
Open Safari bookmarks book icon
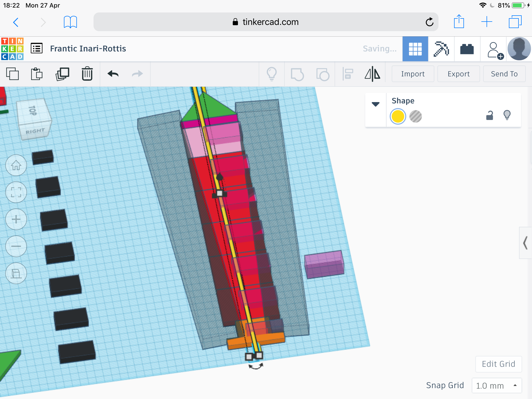pos(70,22)
